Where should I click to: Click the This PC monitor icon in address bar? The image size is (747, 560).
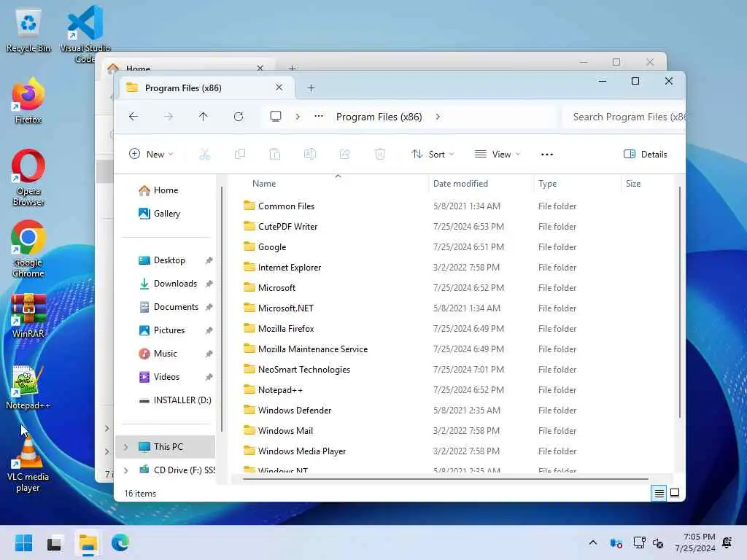tap(275, 117)
